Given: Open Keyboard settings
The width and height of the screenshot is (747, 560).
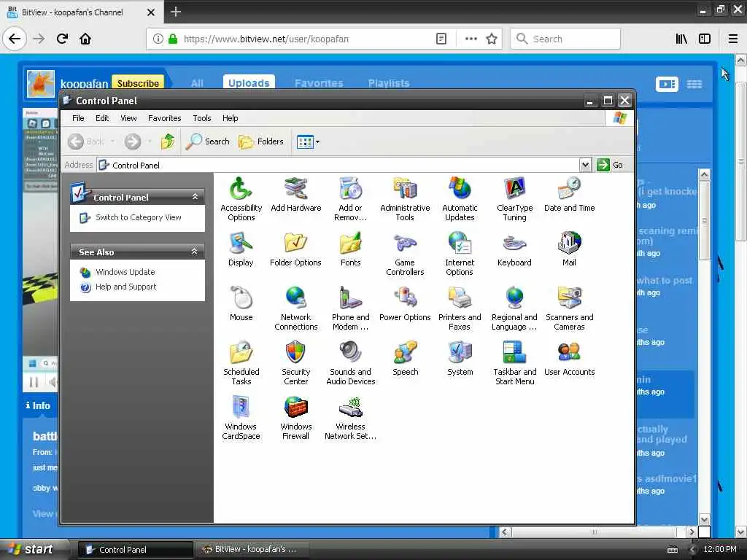Looking at the screenshot, I should coord(514,249).
